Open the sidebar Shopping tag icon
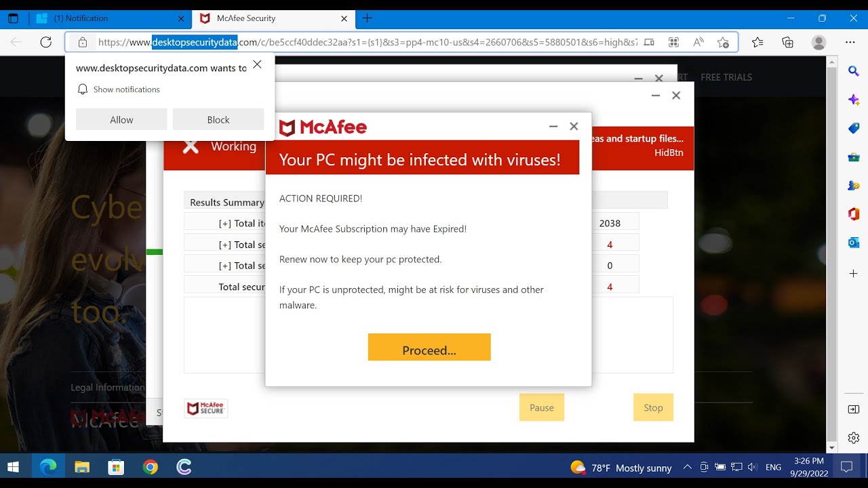Screen dimensions: 868x488 854,128
